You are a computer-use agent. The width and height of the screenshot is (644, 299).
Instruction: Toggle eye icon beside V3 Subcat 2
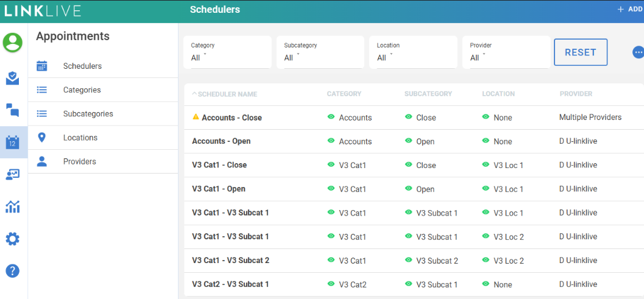[x=408, y=260]
